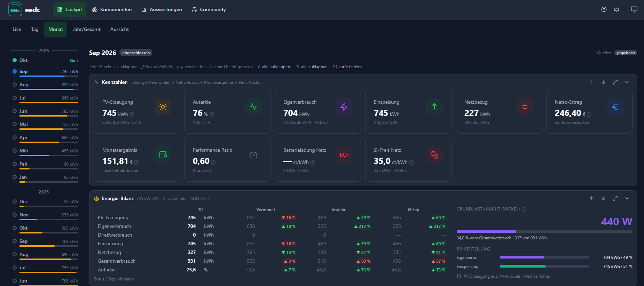Move Kennzahlen block down
This screenshot has height=286, width=644.
603,82
